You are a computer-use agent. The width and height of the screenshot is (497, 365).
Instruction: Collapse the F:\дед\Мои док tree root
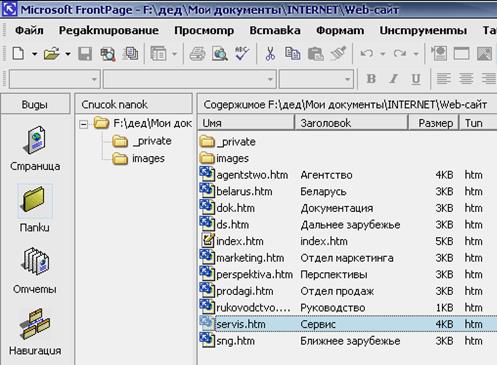(x=84, y=125)
